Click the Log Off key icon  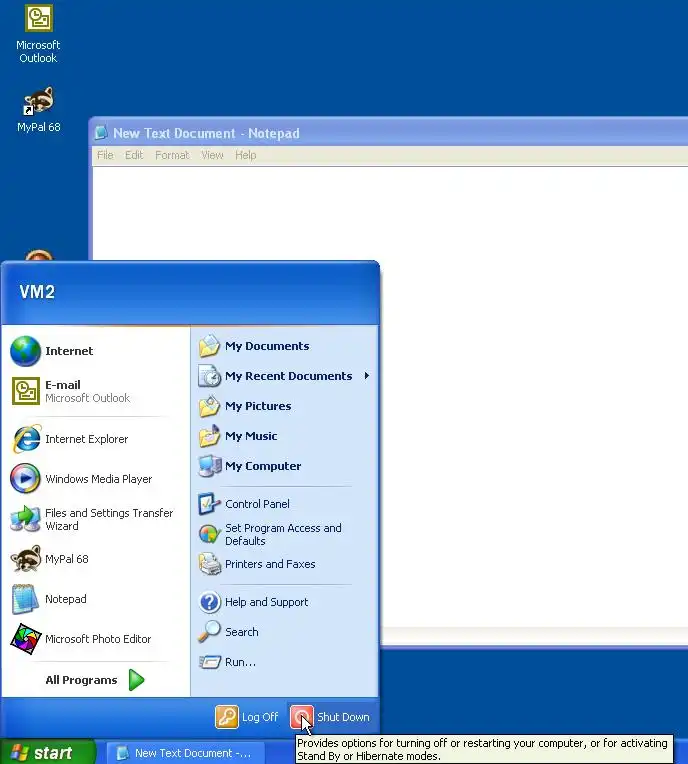(227, 717)
